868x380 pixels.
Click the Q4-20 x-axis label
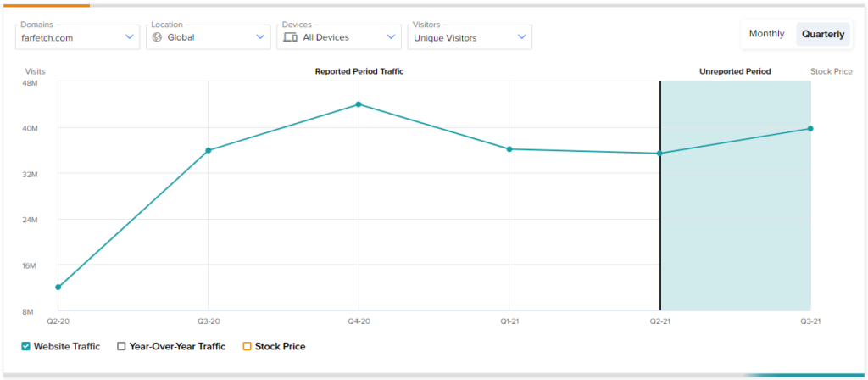pyautogui.click(x=359, y=321)
